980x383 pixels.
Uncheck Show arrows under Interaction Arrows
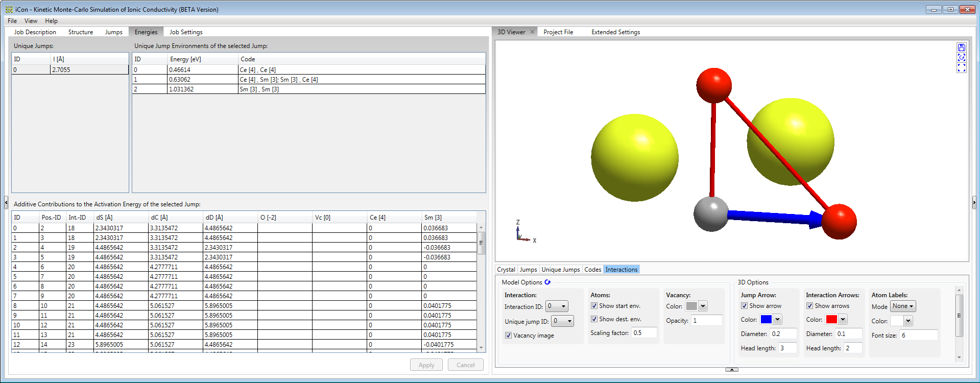[x=809, y=306]
